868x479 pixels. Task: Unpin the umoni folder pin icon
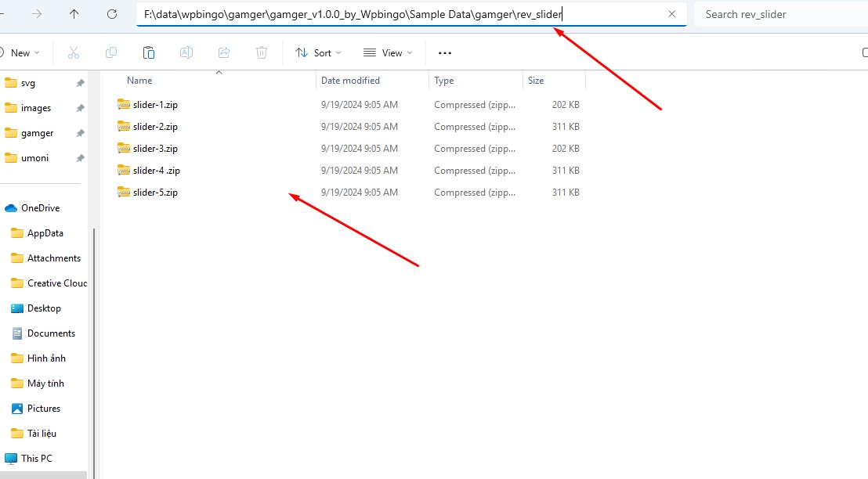tap(80, 158)
